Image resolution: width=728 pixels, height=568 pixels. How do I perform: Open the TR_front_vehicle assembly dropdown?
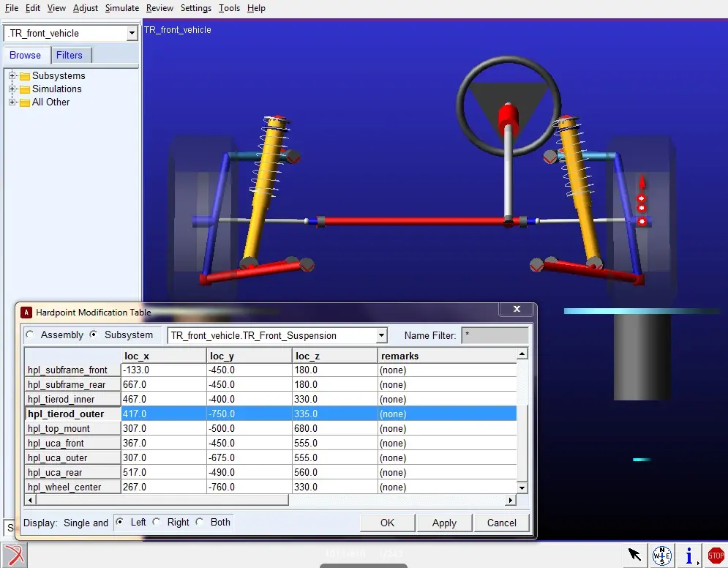pos(132,33)
